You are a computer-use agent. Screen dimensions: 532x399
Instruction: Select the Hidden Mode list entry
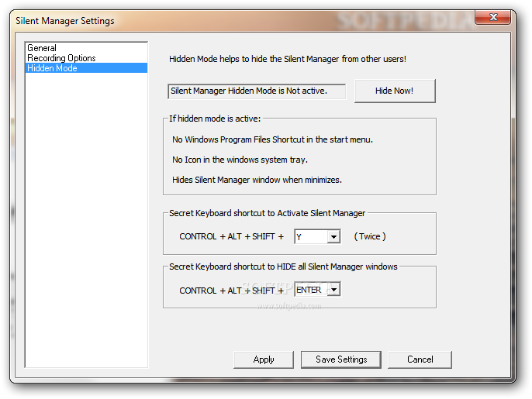(86, 68)
